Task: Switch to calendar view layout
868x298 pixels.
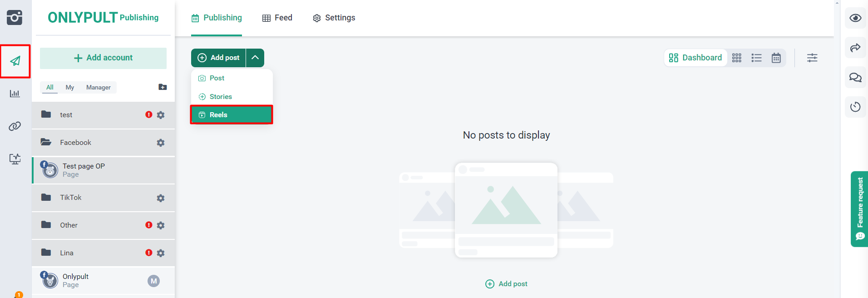Action: pos(776,58)
